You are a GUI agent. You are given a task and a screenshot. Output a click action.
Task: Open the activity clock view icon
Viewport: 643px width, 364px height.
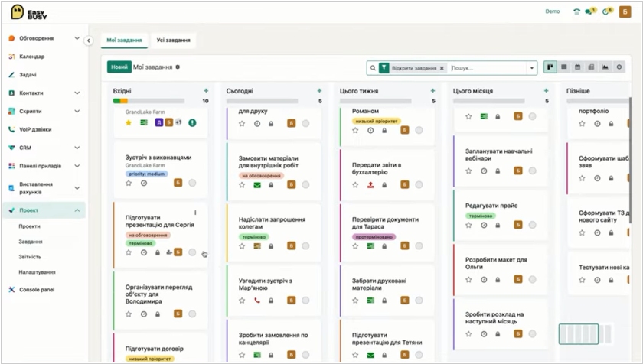[619, 67]
